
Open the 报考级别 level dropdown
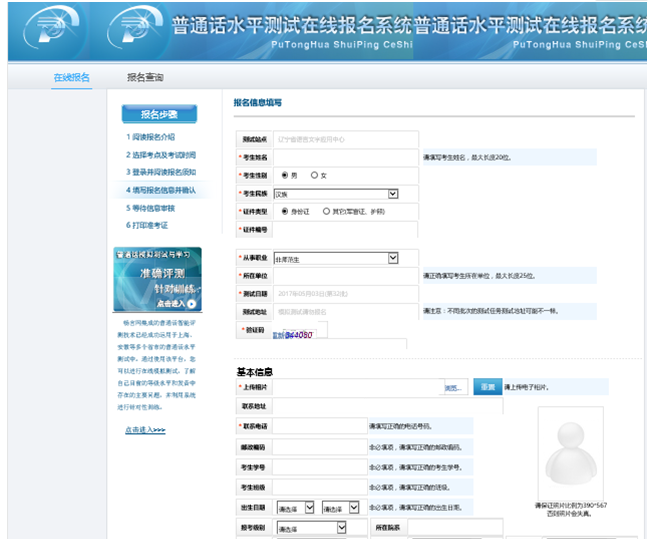[x=311, y=527]
